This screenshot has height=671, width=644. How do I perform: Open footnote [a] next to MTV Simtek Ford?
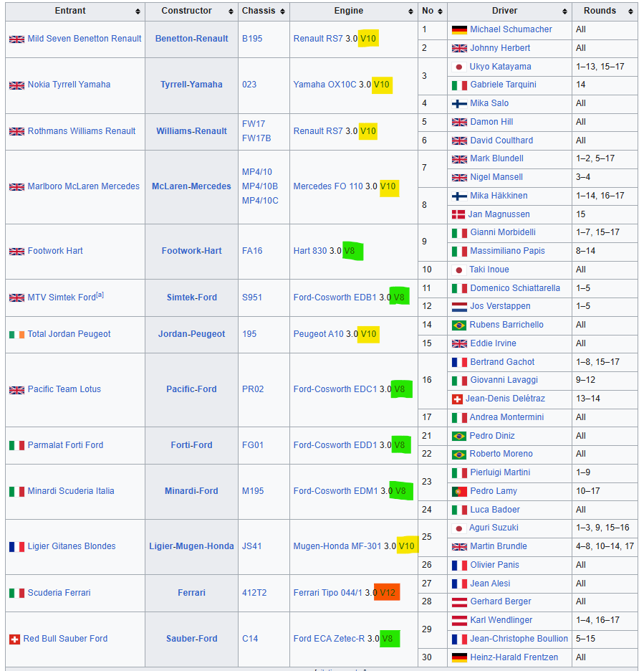click(x=100, y=295)
